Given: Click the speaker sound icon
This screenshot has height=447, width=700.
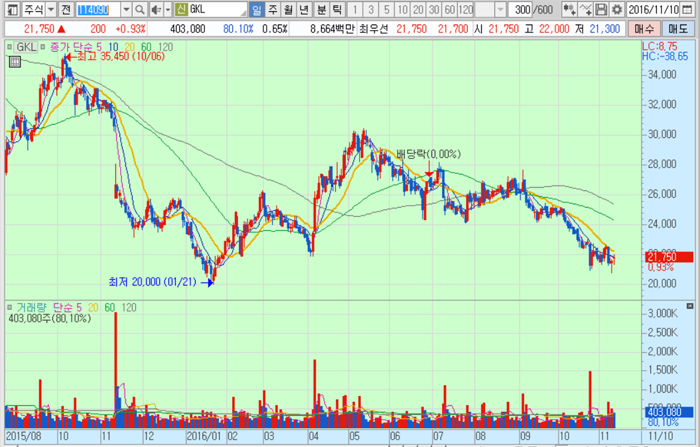Looking at the screenshot, I should point(157,10).
